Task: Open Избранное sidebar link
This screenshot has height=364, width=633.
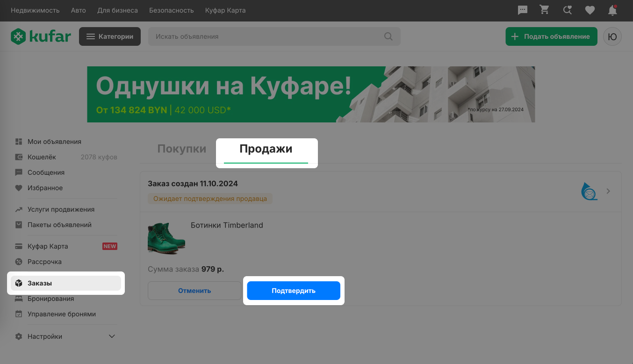Action: point(45,188)
